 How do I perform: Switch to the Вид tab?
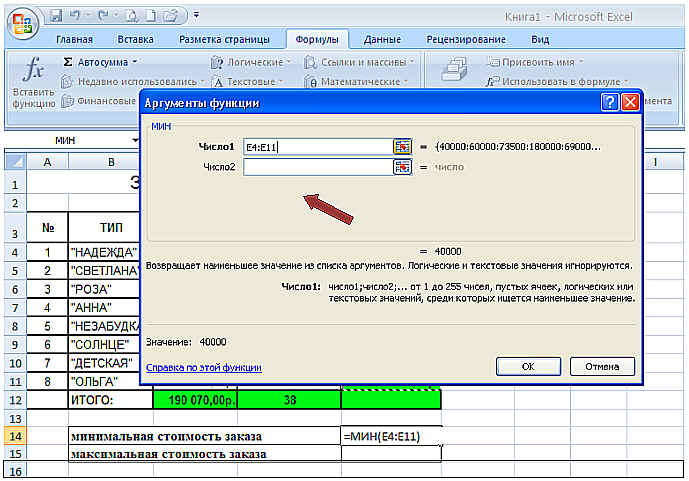click(540, 40)
